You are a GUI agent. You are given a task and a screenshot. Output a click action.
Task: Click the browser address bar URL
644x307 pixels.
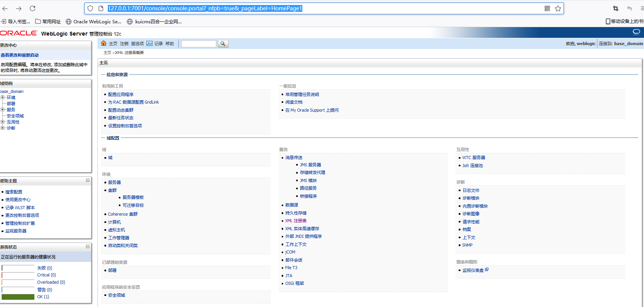pos(205,8)
